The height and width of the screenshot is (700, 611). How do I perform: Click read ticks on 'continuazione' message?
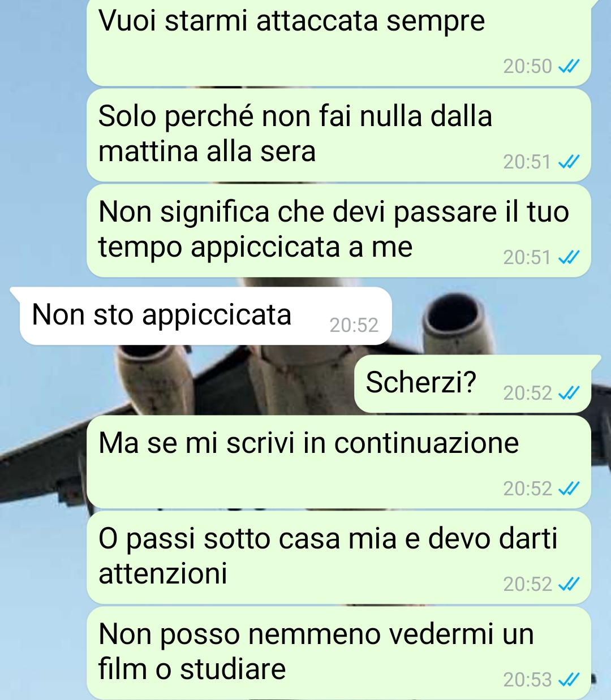coord(569,489)
